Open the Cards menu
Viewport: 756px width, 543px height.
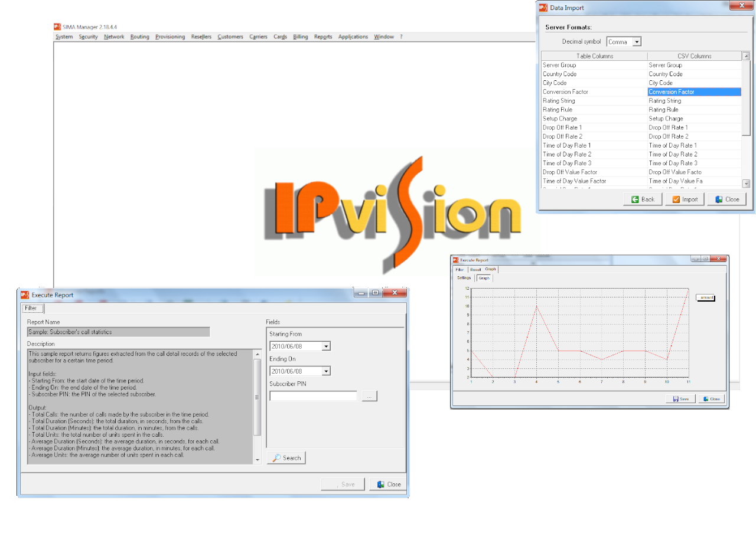click(280, 37)
